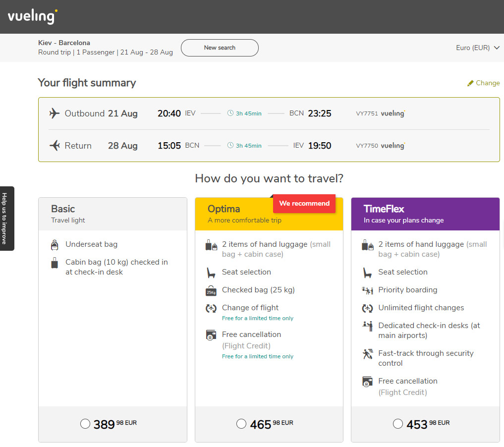Click the Optima fare card header

(269, 214)
